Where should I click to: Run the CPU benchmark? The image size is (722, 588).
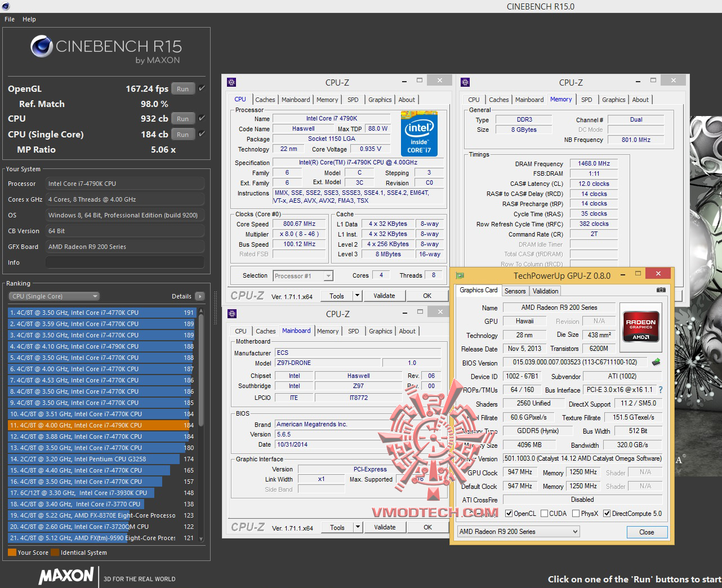pyautogui.click(x=183, y=118)
